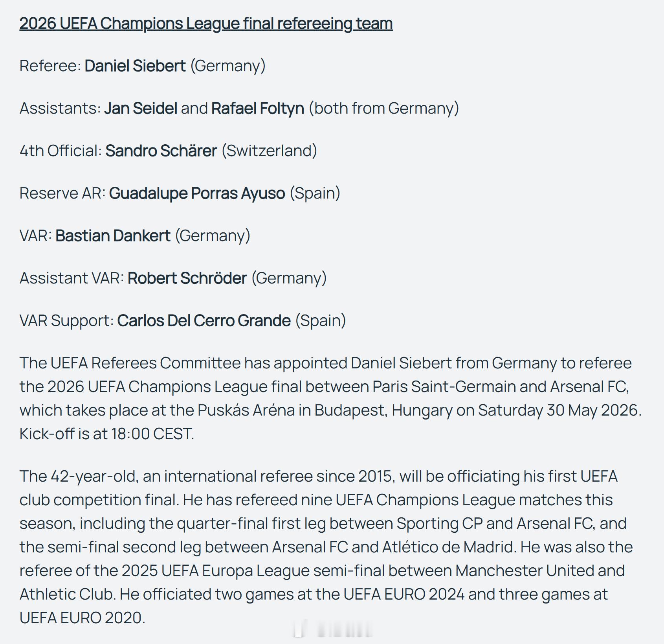Click the blurred watermark at the bottom
Viewport: 664px width, 644px height.
coord(333,629)
